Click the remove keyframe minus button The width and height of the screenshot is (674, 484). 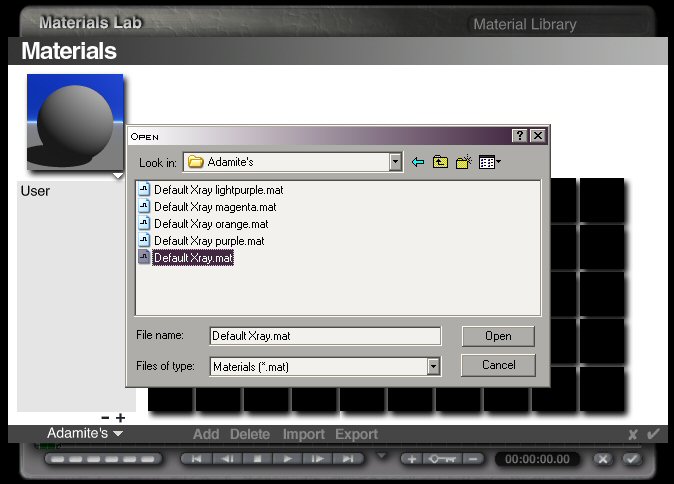click(473, 459)
